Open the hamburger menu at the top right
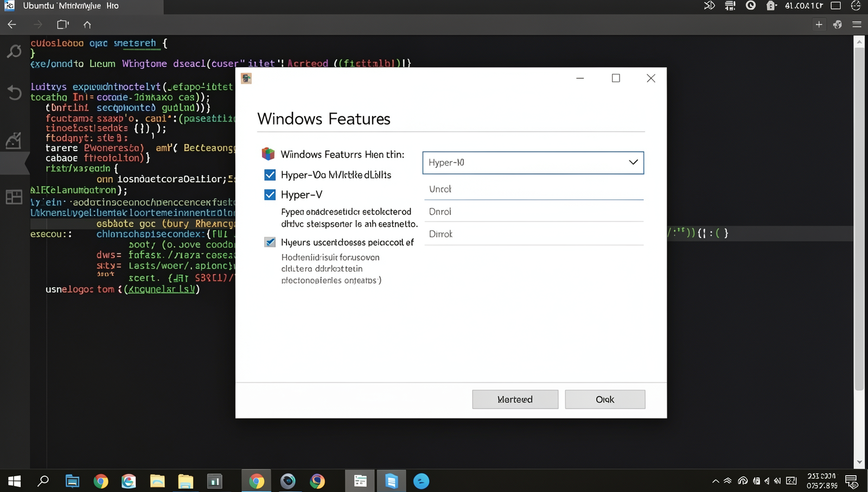 coord(857,24)
